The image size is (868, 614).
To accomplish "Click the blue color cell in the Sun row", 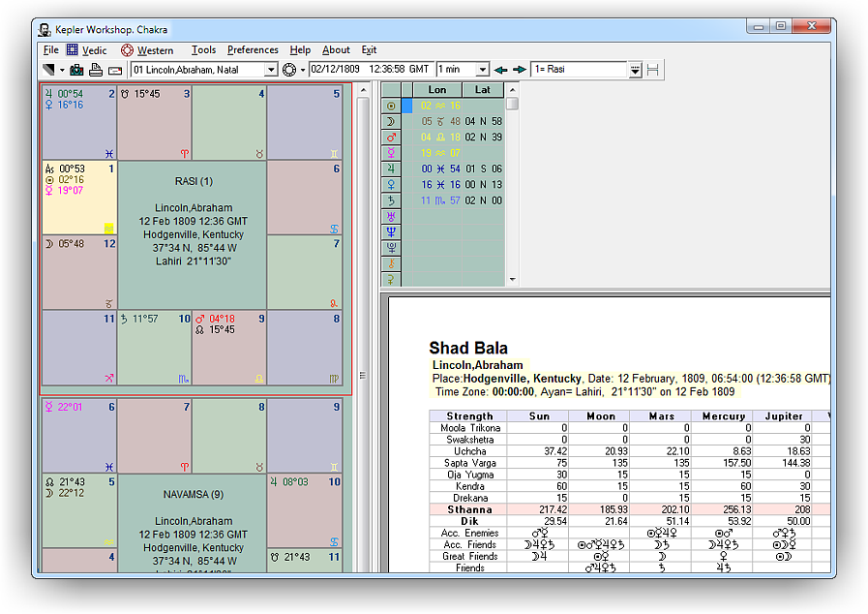I will pos(406,106).
